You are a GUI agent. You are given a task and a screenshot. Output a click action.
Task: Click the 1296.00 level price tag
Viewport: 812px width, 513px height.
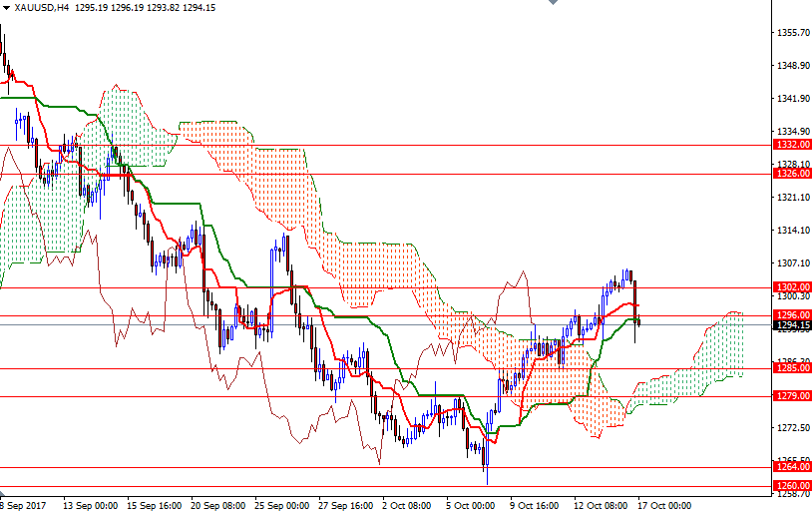[791, 315]
